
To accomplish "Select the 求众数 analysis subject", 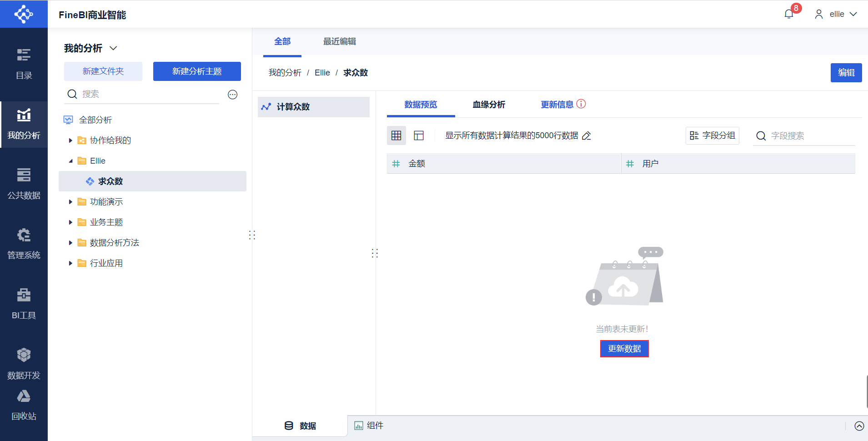I will point(152,181).
